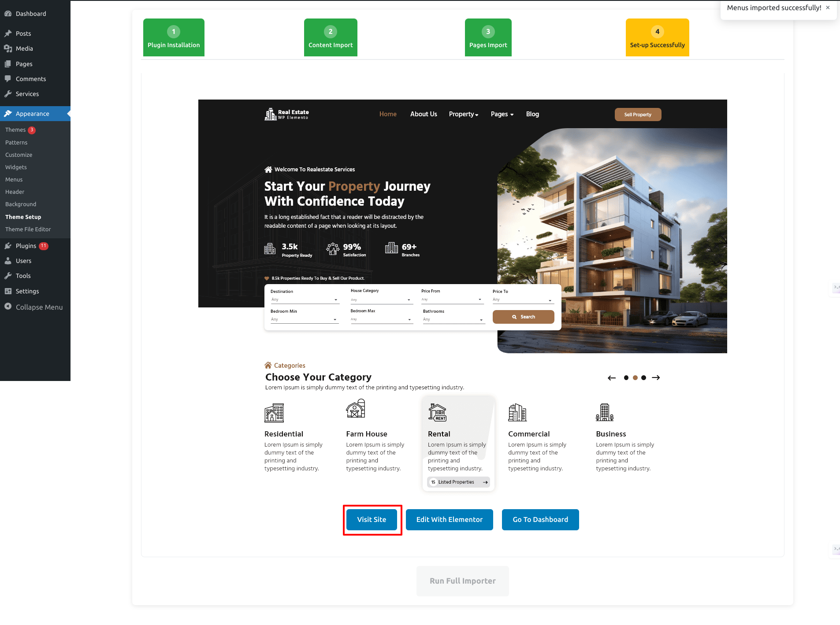Viewport: 840px width, 625px height.
Task: Click the Visit Site button
Action: [x=372, y=520]
